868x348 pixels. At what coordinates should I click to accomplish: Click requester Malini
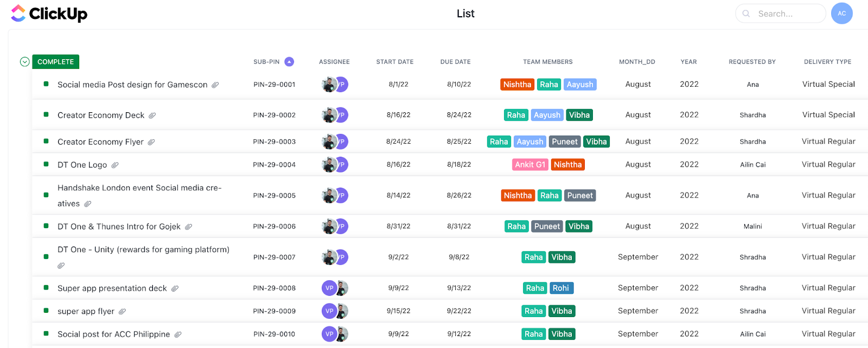(753, 227)
